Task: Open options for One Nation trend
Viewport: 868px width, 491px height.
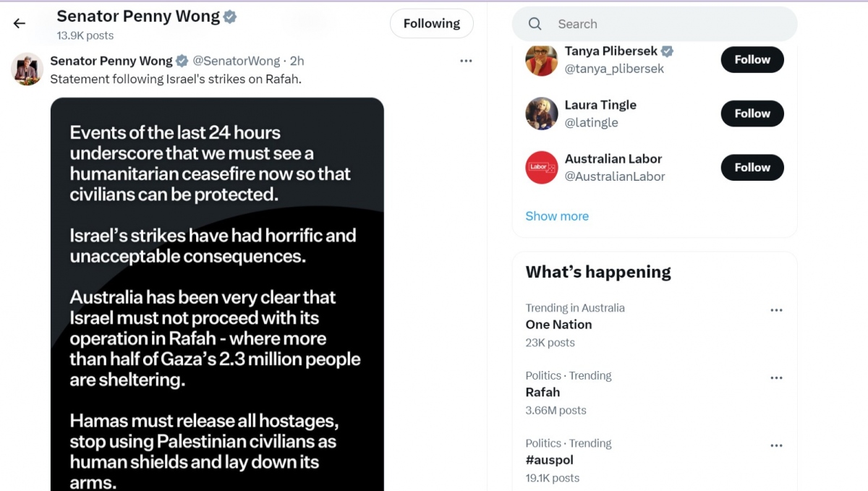Action: click(776, 309)
